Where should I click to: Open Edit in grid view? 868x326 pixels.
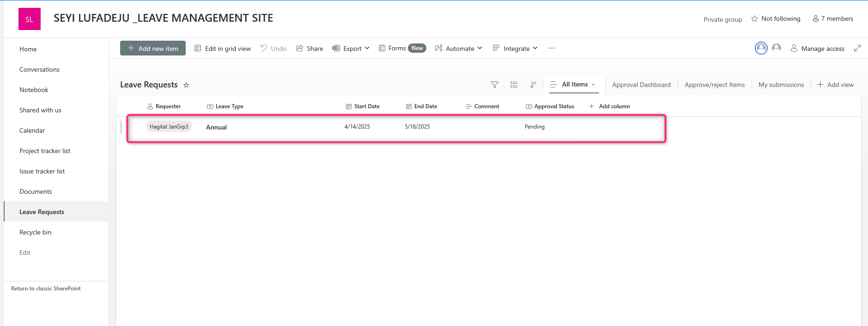(223, 48)
